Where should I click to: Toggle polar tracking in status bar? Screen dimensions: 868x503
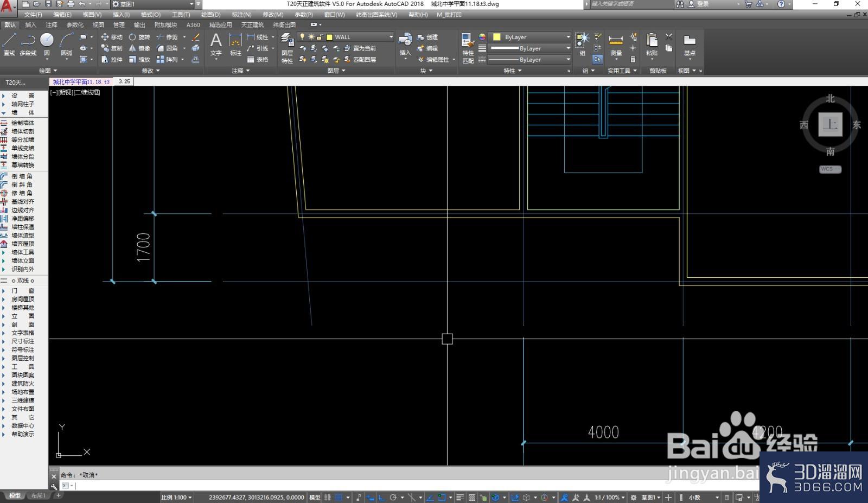393,497
